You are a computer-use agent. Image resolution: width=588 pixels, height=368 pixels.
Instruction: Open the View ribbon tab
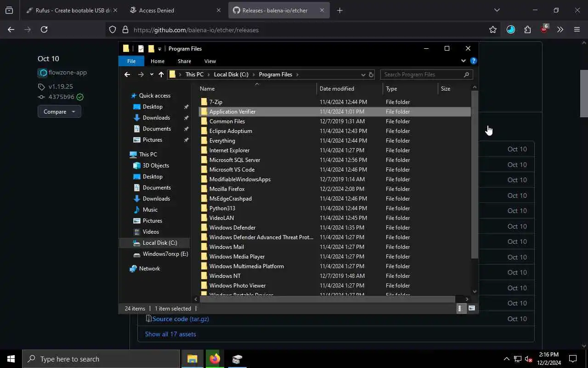[x=210, y=61]
